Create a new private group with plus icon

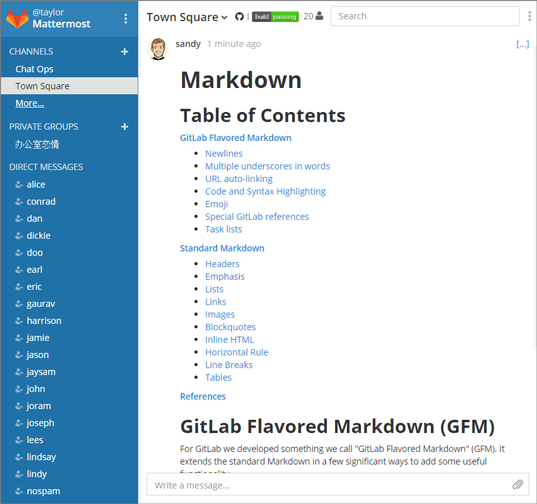pos(125,127)
